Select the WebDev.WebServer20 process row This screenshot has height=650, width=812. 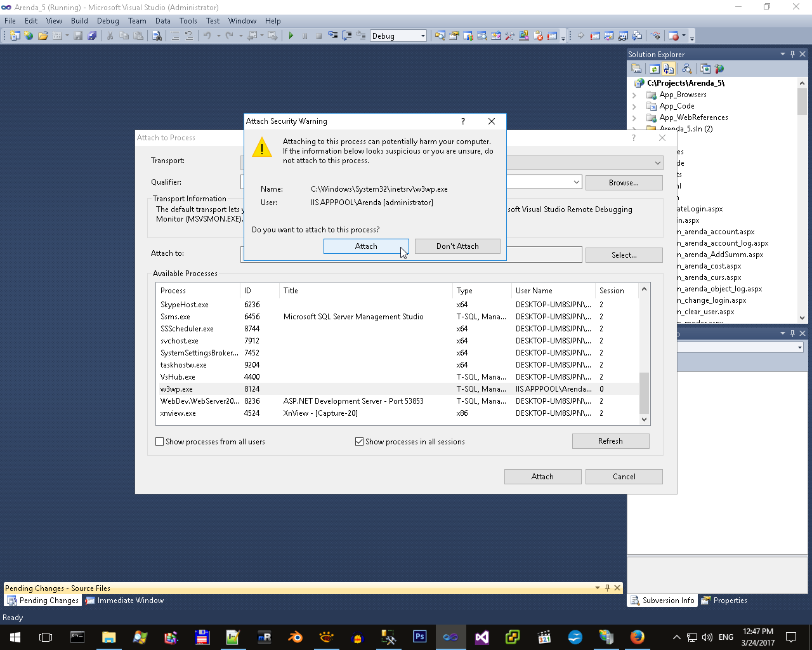(x=397, y=401)
